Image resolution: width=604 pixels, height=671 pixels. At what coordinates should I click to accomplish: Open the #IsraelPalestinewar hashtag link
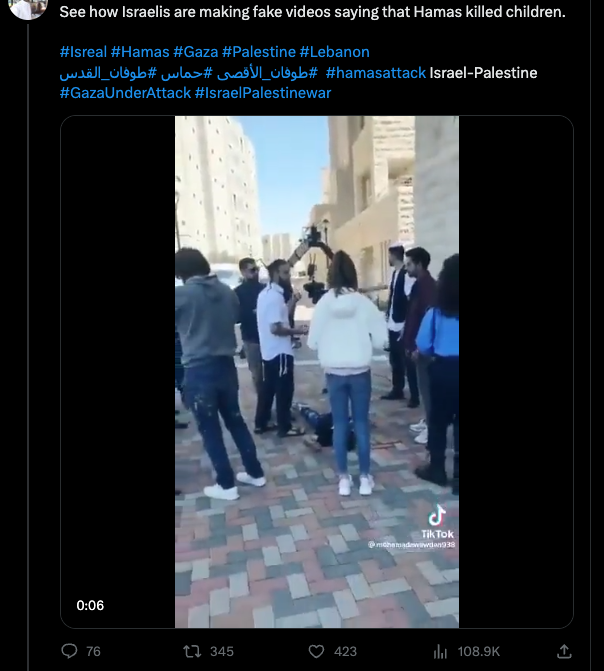263,93
